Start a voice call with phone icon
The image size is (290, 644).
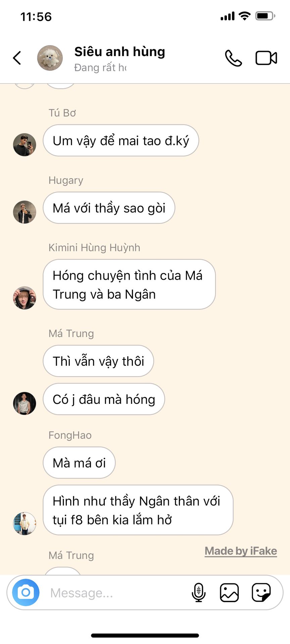point(233,58)
